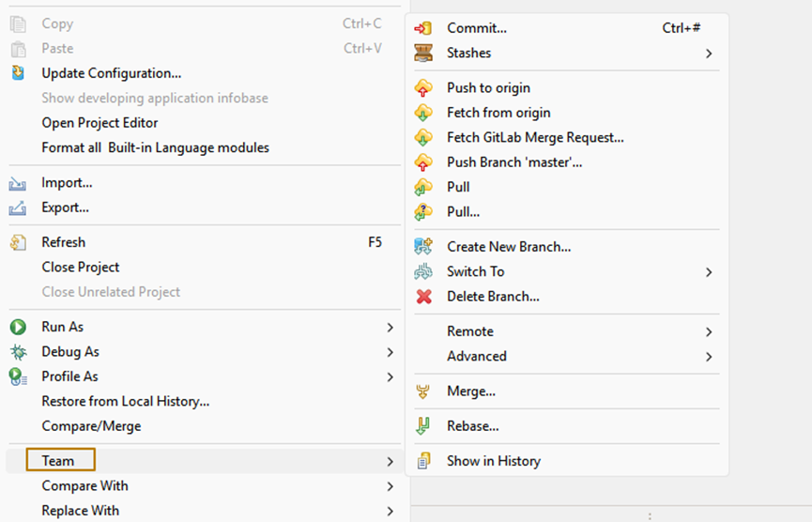The image size is (812, 522).
Task: Click the Create New Branch icon
Action: 423,247
